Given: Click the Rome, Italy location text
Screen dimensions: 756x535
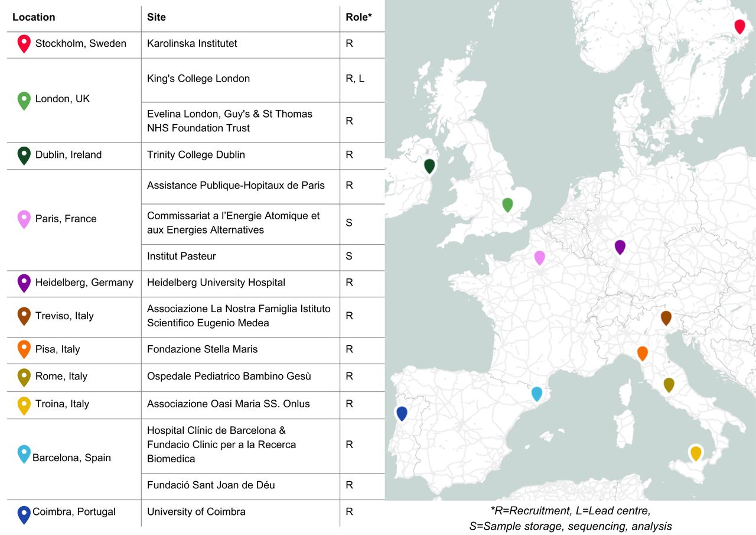Looking at the screenshot, I should click(x=61, y=376).
